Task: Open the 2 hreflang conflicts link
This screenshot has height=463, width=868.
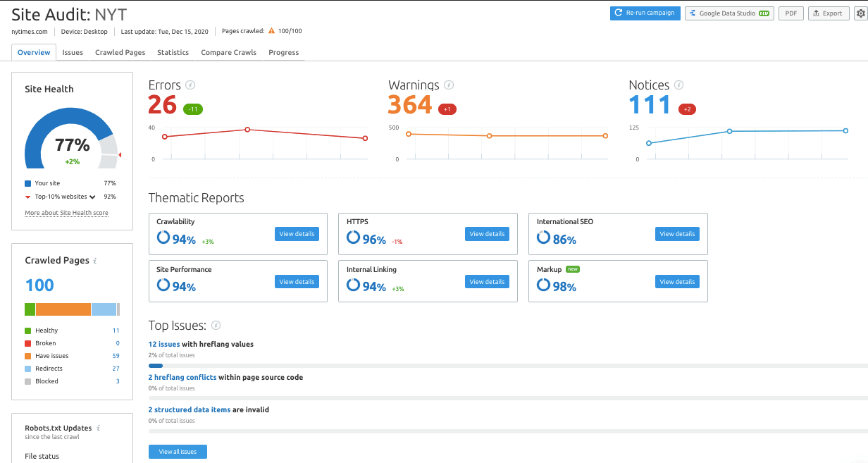Action: point(182,378)
